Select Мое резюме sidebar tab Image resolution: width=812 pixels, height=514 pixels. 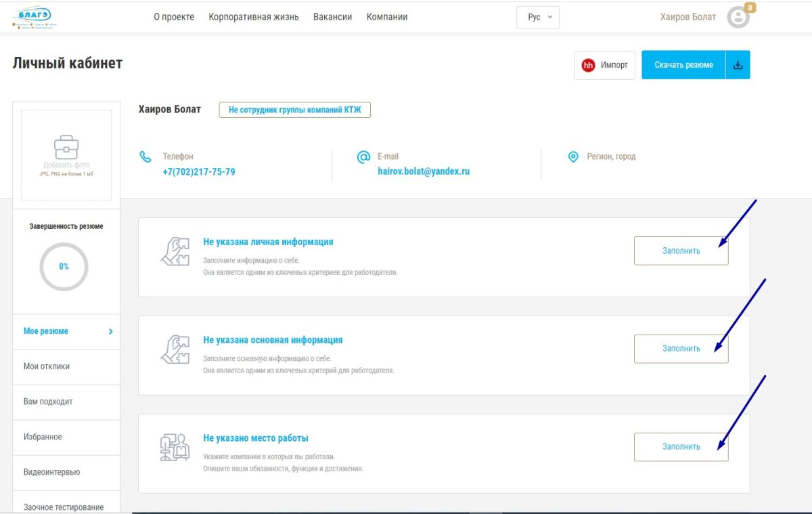click(66, 332)
